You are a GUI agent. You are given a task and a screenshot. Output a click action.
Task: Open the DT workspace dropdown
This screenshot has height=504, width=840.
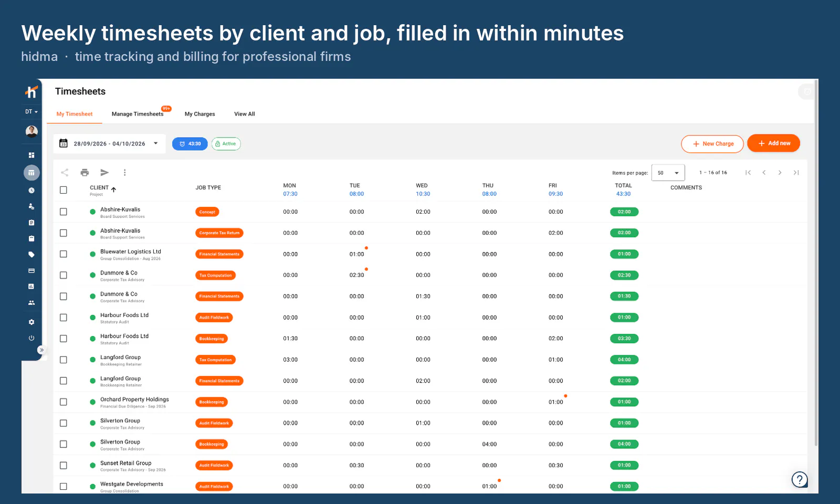(x=31, y=112)
